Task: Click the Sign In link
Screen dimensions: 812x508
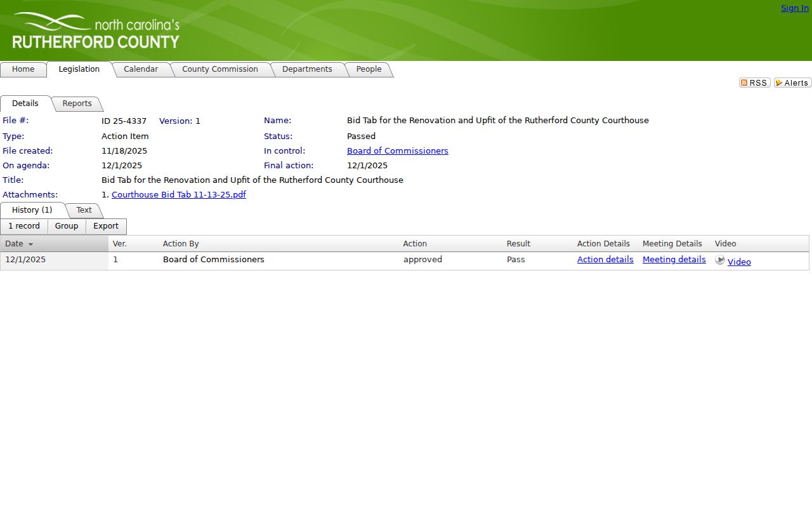Action: pyautogui.click(x=795, y=8)
